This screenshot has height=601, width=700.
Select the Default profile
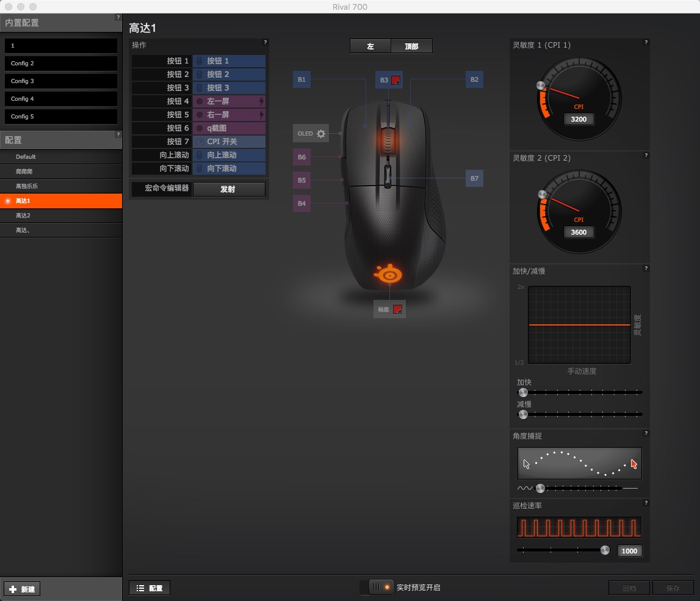click(x=61, y=157)
